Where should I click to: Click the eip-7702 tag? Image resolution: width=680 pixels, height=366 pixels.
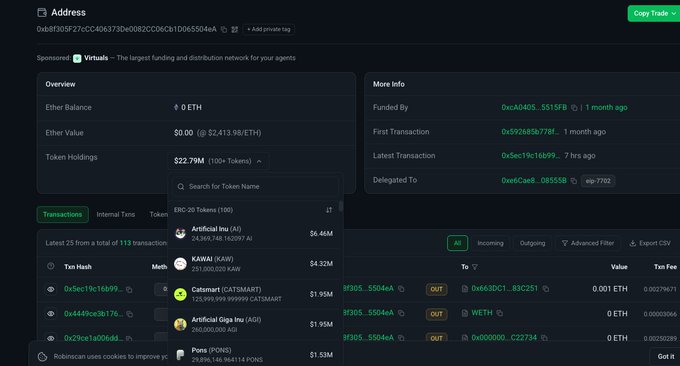point(598,181)
